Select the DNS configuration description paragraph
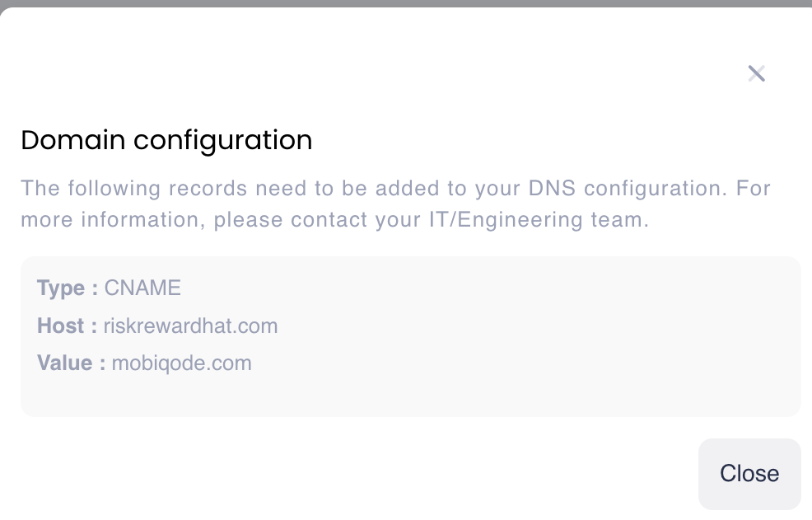Screen dimensions: 812x520 click(395, 204)
